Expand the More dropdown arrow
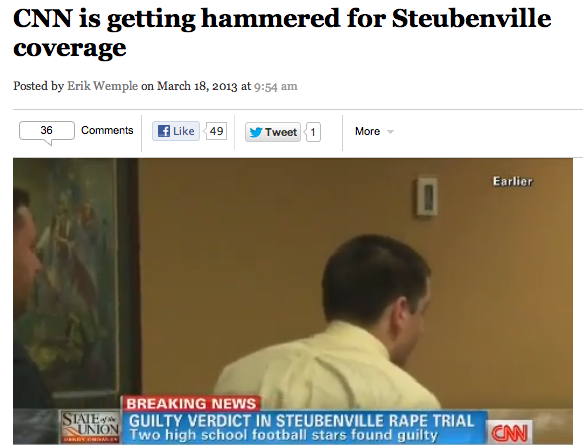The width and height of the screenshot is (583, 445). tap(390, 132)
